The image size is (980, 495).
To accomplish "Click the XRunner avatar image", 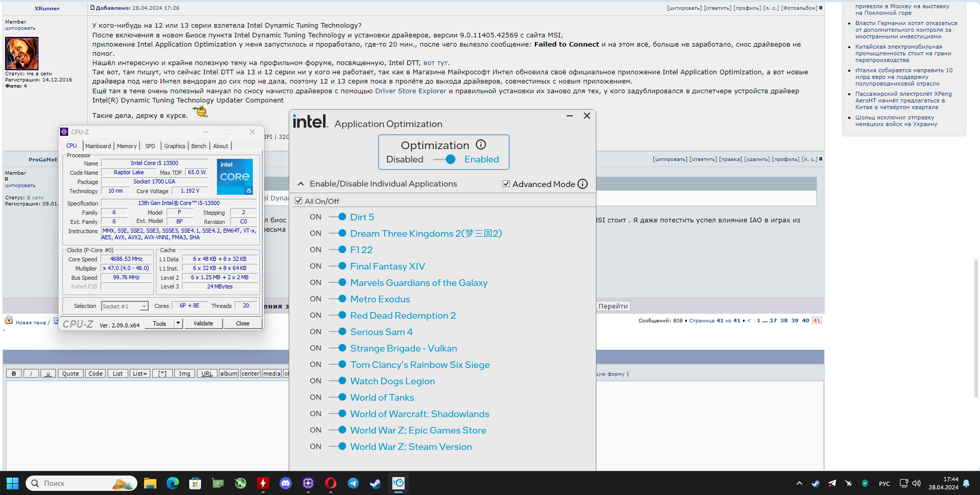I will pyautogui.click(x=22, y=53).
